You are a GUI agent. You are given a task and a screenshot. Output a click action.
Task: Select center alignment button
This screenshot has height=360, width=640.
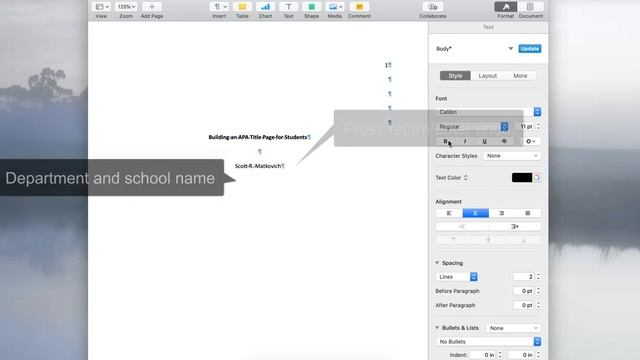click(476, 213)
